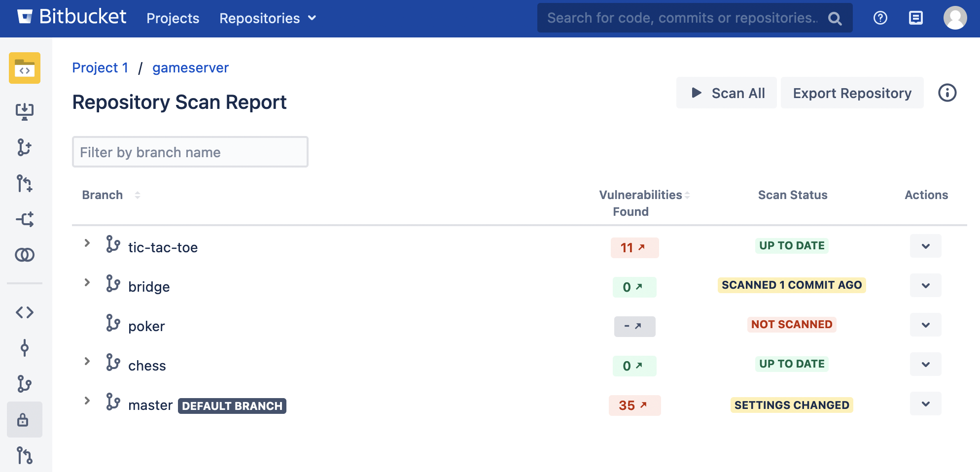The image size is (980, 472).
Task: Click the source code brackets sidebar icon
Action: 24,312
